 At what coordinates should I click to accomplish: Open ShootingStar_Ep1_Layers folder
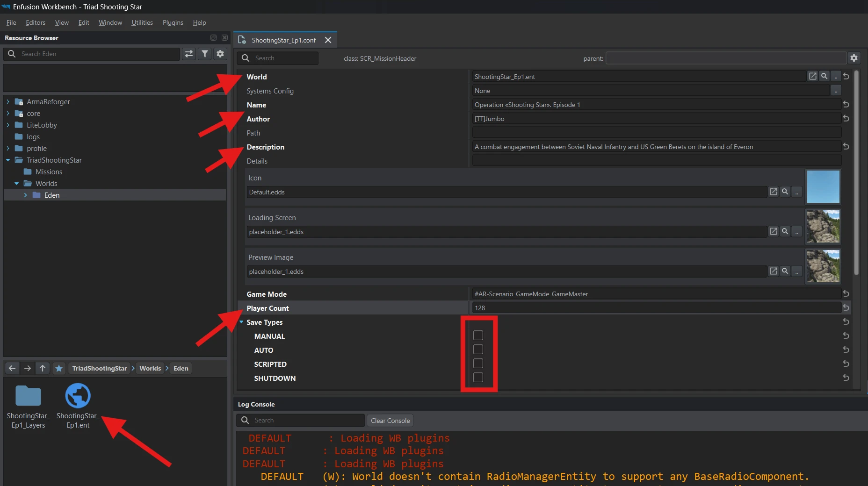[x=28, y=406]
